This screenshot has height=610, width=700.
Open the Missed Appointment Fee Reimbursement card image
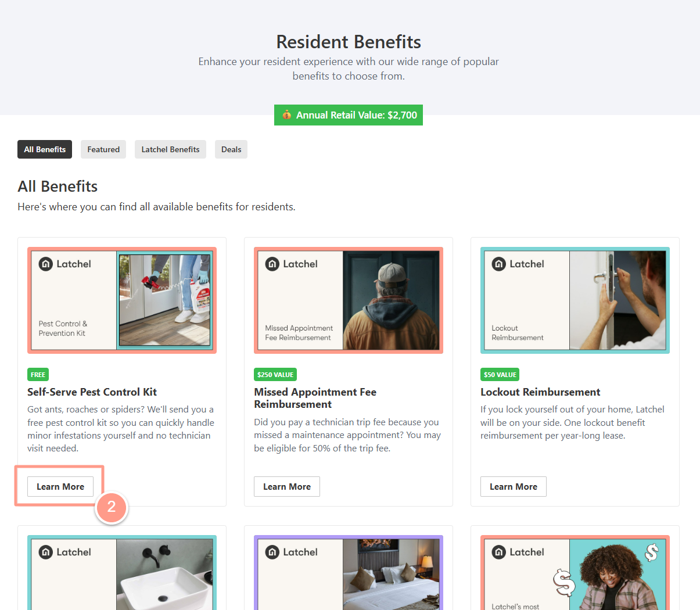point(349,300)
